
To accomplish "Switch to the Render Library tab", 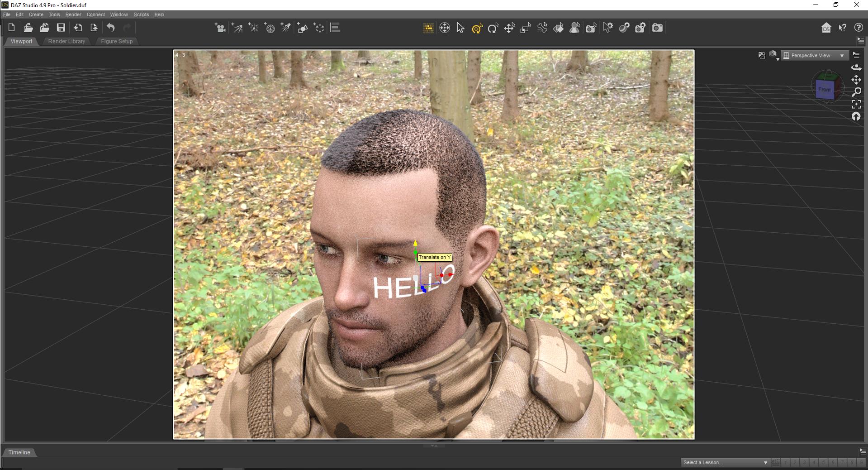I will [66, 41].
